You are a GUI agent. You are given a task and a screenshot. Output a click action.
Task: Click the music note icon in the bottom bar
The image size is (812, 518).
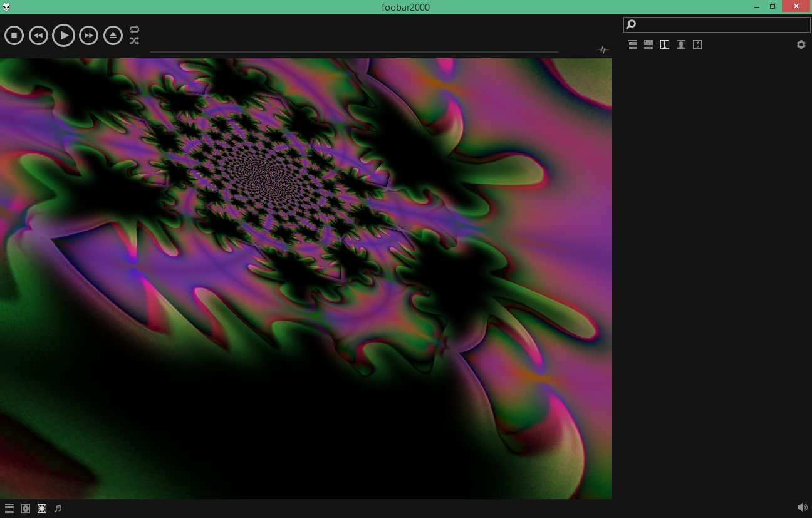pyautogui.click(x=58, y=509)
